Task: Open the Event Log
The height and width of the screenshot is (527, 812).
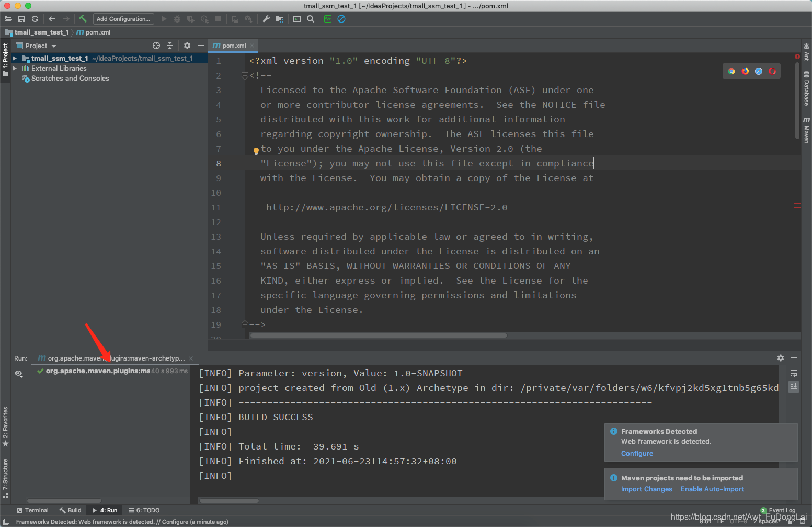Action: (x=778, y=510)
